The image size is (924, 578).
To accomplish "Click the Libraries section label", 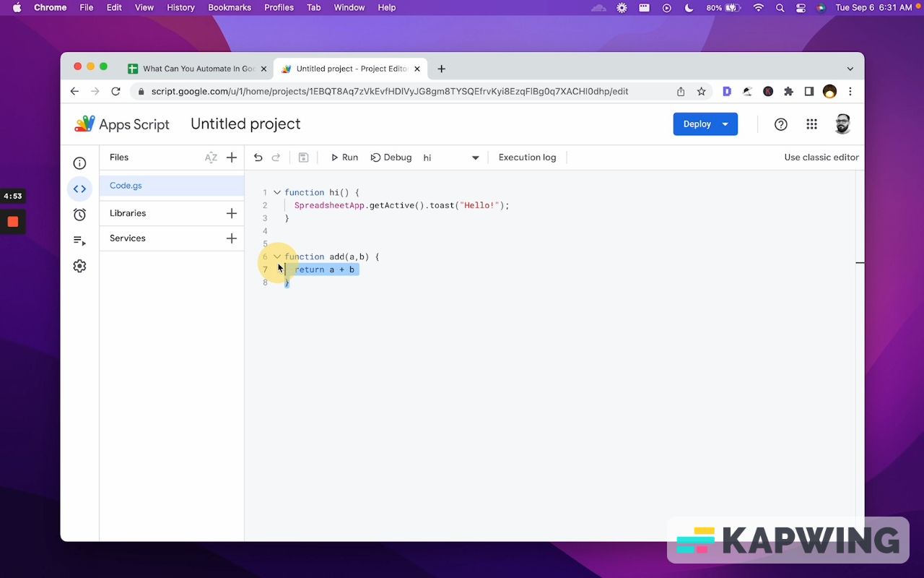I will point(128,213).
